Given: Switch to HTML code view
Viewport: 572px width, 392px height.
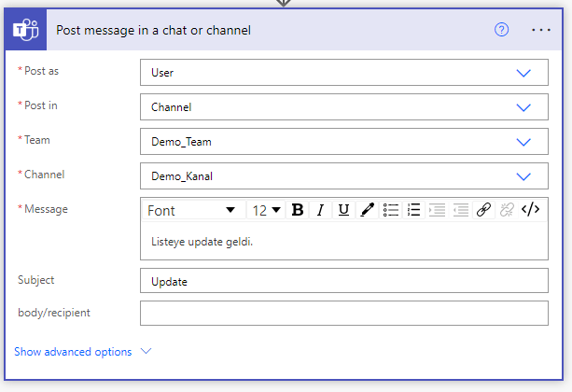Looking at the screenshot, I should pyautogui.click(x=530, y=210).
